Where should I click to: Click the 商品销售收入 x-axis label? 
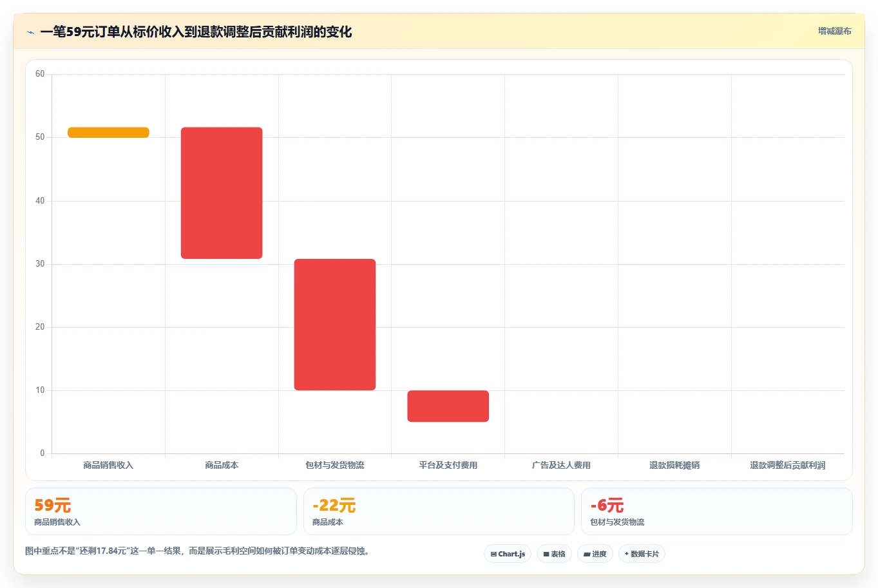tap(108, 465)
